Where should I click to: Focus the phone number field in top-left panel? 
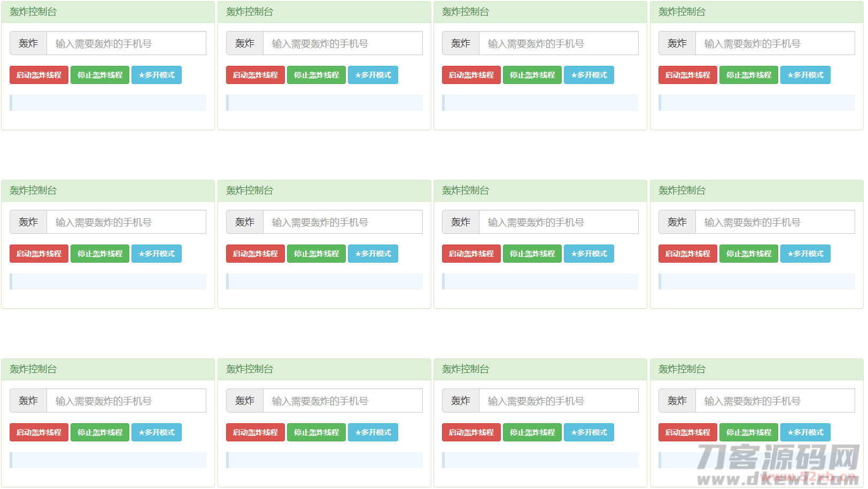(x=126, y=43)
